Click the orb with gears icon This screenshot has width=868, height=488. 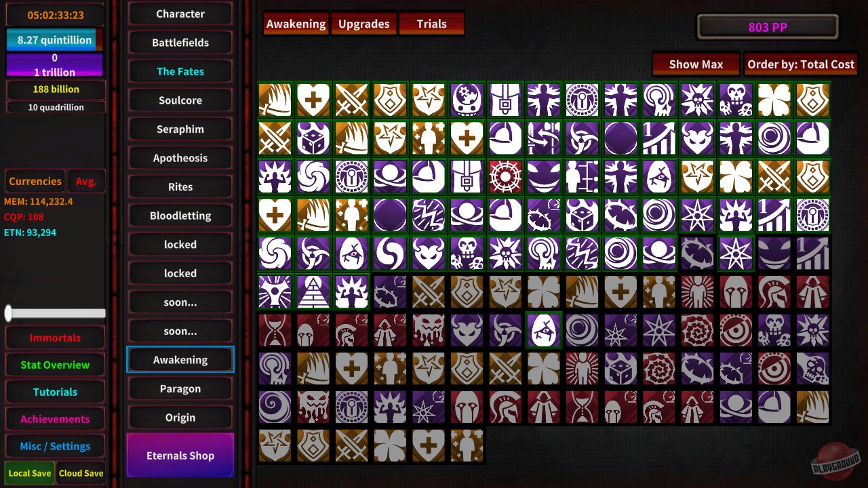coord(467,99)
